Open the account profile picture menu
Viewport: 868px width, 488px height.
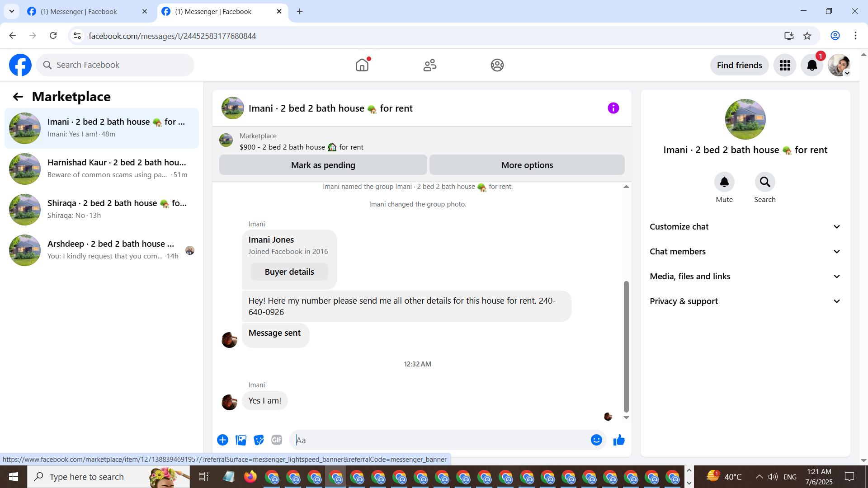[839, 66]
